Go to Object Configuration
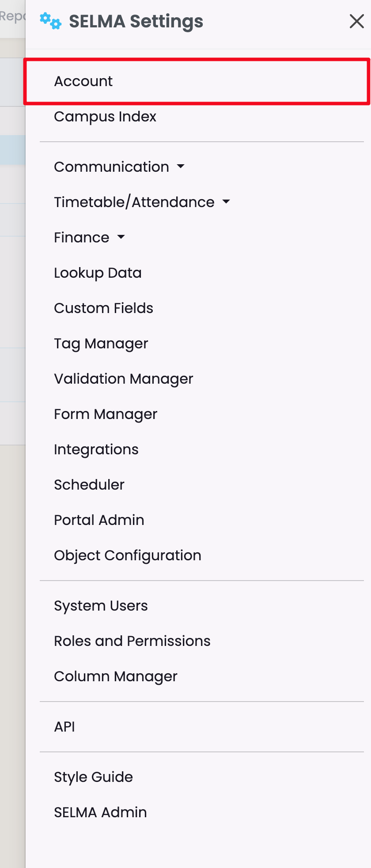This screenshot has height=868, width=371. pyautogui.click(x=127, y=555)
